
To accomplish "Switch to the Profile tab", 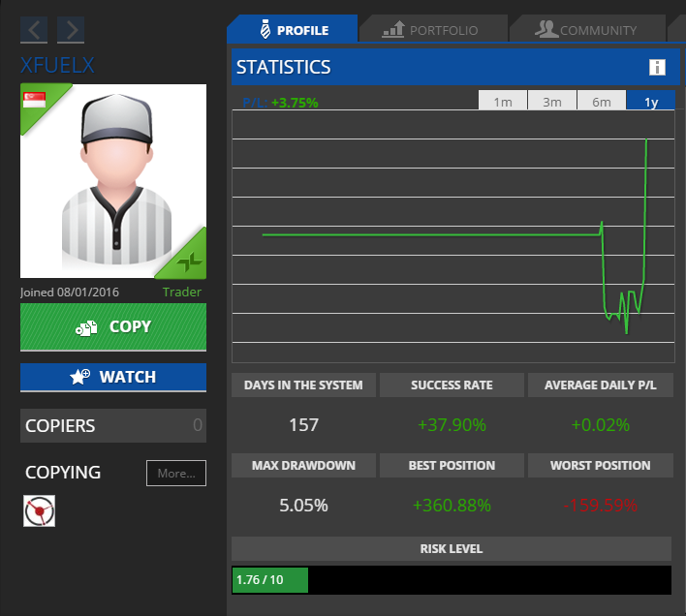I will click(x=293, y=30).
